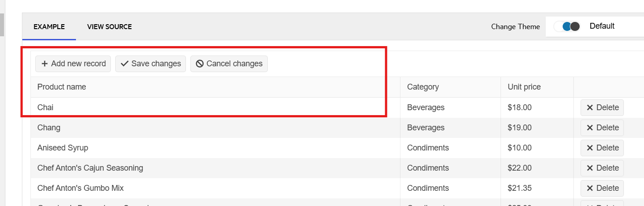Edit the Condiments category for Aniseed Syrup
Viewport: 644px width, 206px height.
coord(428,148)
